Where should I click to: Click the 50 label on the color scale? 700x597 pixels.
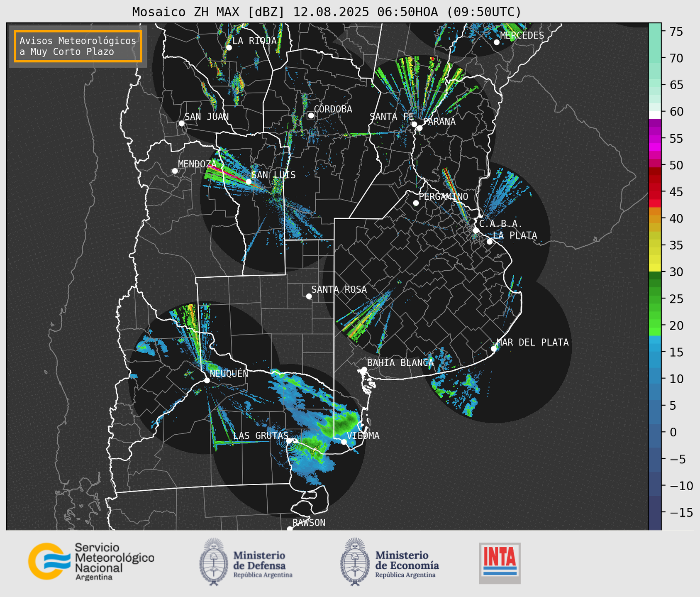point(676,165)
